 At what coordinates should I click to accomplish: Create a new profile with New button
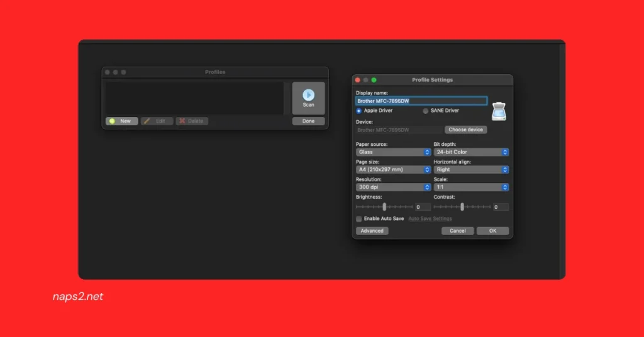pyautogui.click(x=122, y=121)
